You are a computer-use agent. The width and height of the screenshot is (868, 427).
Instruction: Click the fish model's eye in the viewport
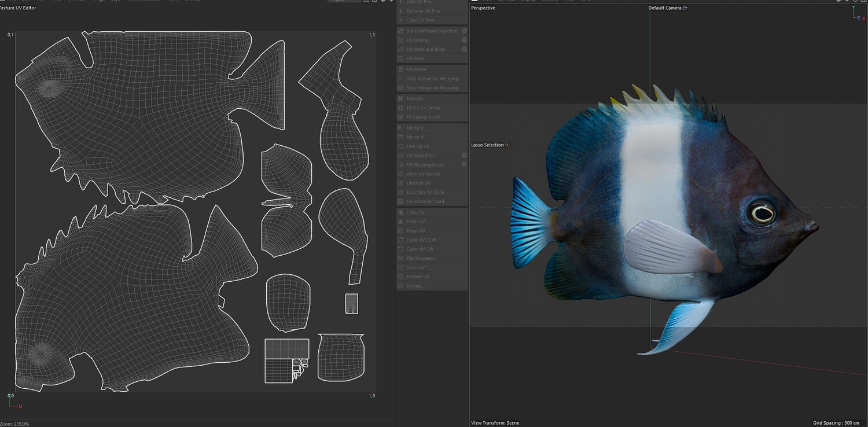tap(762, 213)
